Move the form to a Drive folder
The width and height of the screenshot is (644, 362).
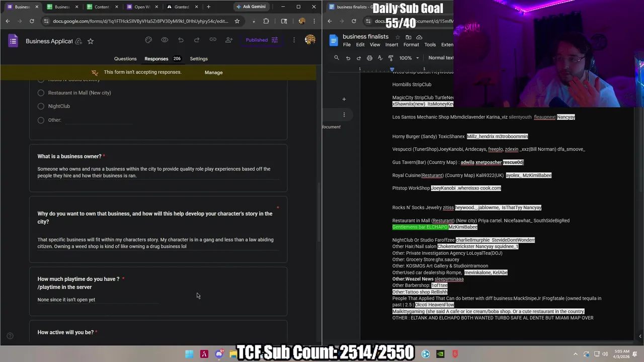point(78,41)
